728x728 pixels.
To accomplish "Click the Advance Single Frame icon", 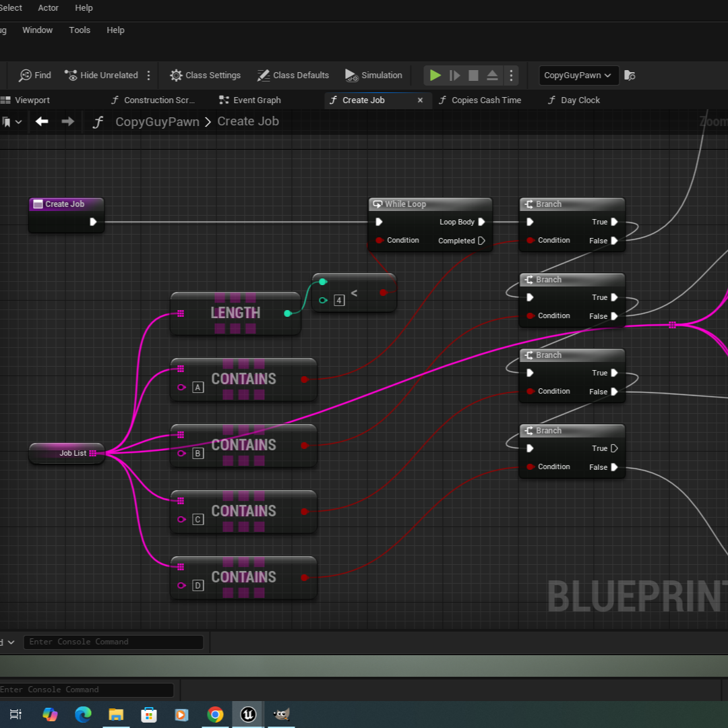I will [455, 75].
